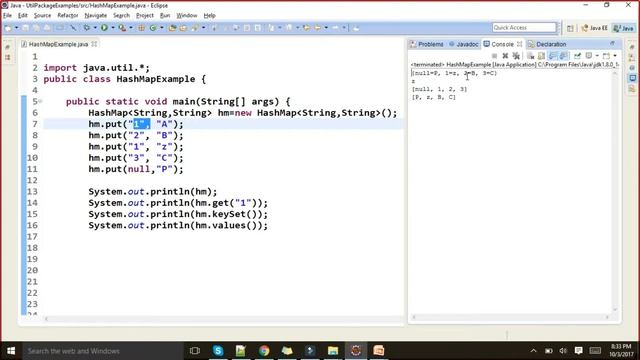This screenshot has height=360, width=640.
Task: Click Remove All Terminated Launches icon
Action: (x=516, y=56)
